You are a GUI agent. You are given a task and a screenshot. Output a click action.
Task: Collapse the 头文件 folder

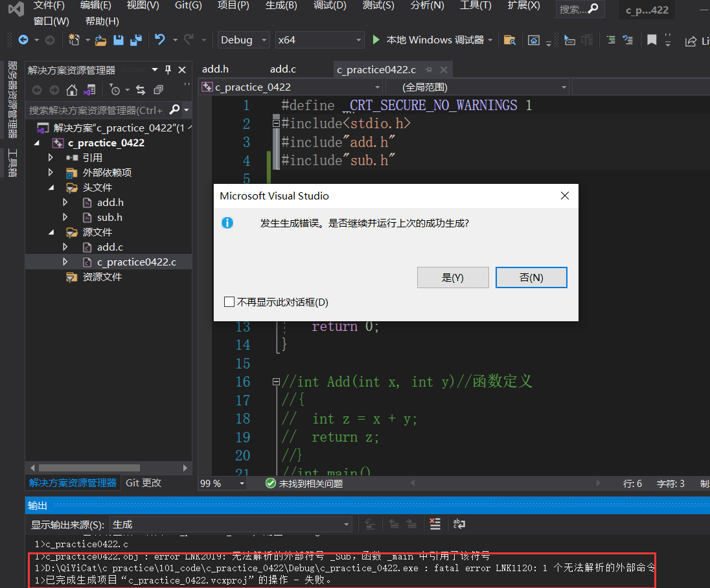tap(52, 187)
